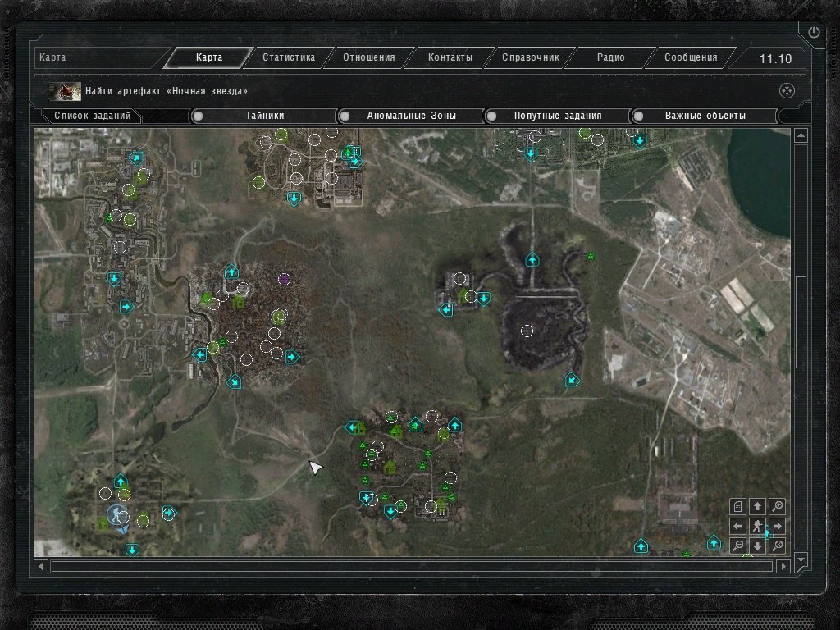Pan the map left with the arrow button
The height and width of the screenshot is (630, 840).
tap(737, 526)
